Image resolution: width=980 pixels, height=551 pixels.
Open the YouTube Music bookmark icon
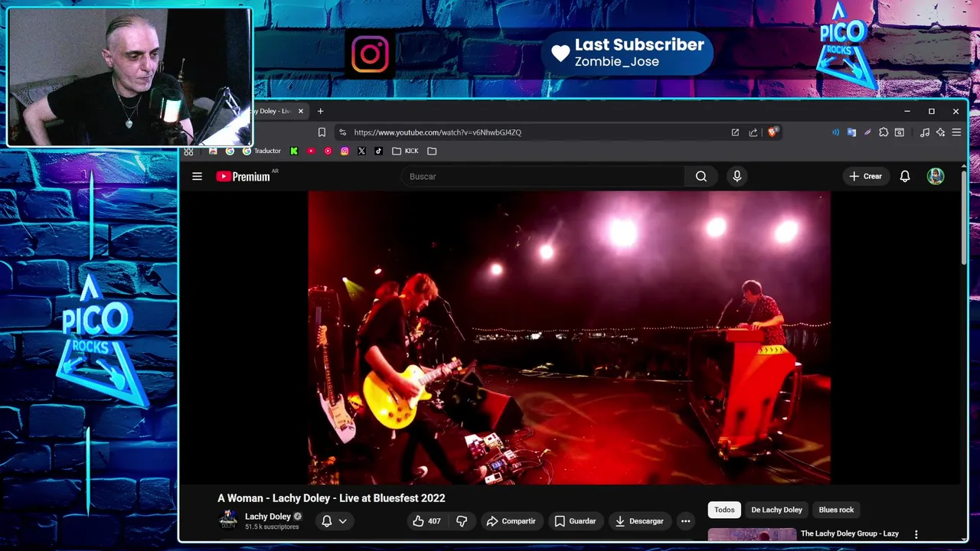[x=328, y=151]
